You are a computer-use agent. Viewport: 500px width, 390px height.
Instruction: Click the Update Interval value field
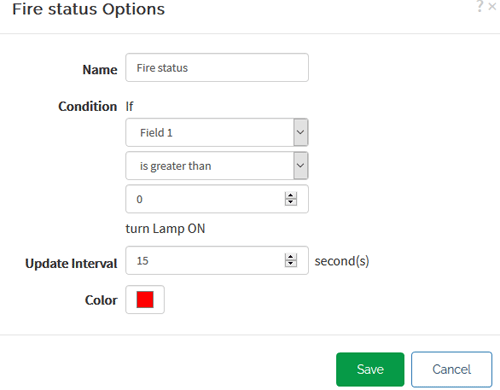[x=217, y=260]
